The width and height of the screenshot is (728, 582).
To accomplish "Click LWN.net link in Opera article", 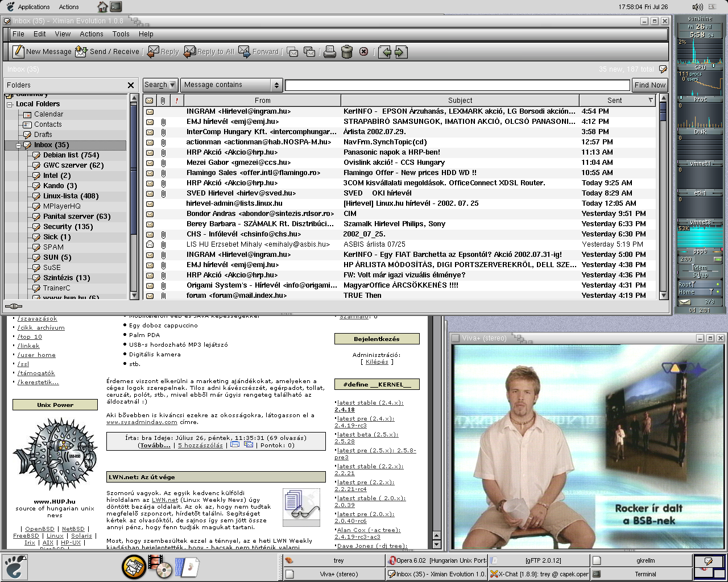I will tap(165, 500).
